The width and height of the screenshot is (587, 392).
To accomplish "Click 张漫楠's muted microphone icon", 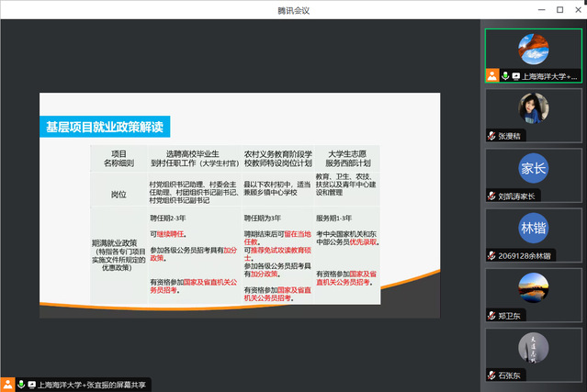I will tap(492, 136).
